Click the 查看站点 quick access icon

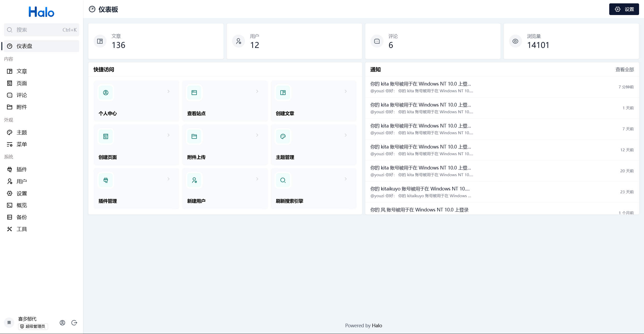click(x=194, y=93)
